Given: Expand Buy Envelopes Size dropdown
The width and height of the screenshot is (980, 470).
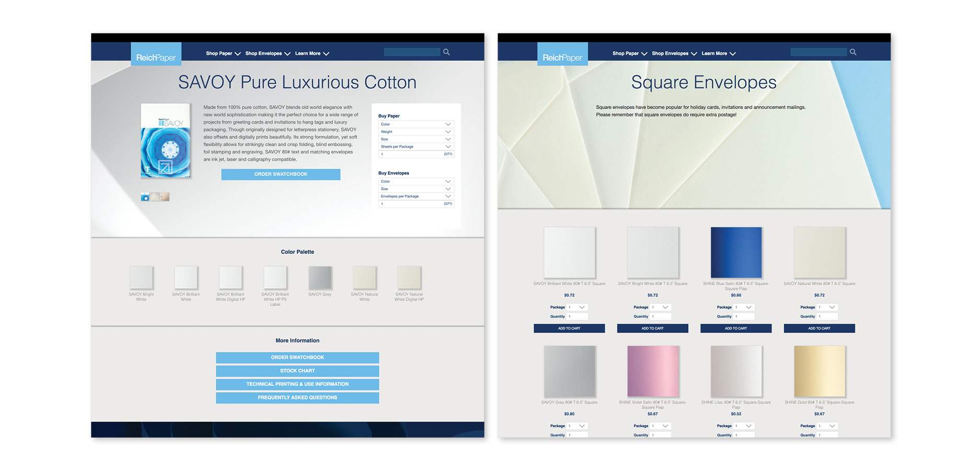Looking at the screenshot, I should pos(416,189).
